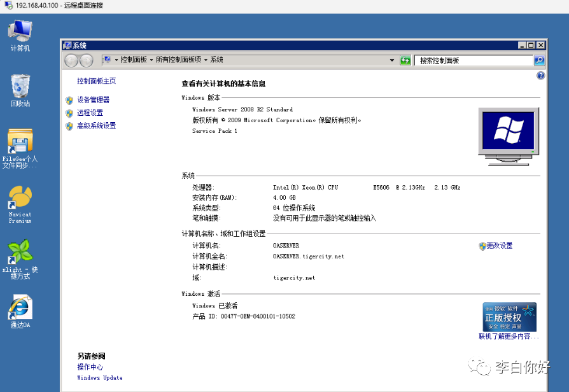This screenshot has height=392, width=569.
Task: Select the 通达OA Internet Explorer shortcut
Action: [x=20, y=311]
